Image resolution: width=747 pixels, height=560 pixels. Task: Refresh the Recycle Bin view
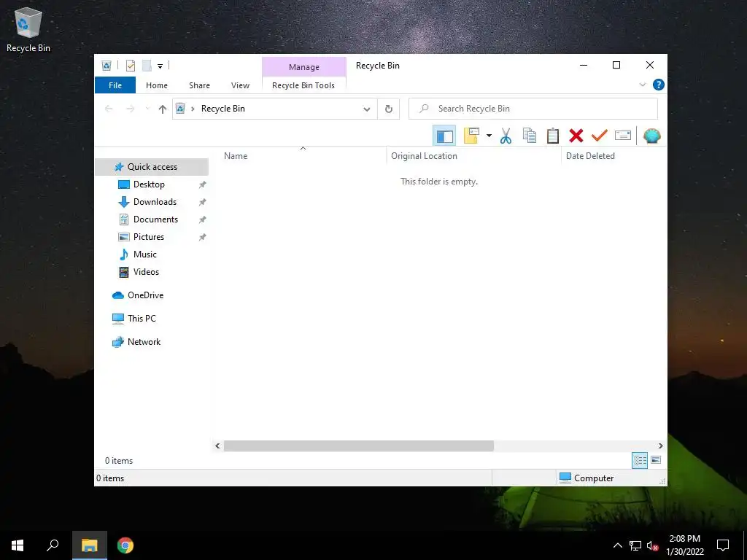pos(388,109)
